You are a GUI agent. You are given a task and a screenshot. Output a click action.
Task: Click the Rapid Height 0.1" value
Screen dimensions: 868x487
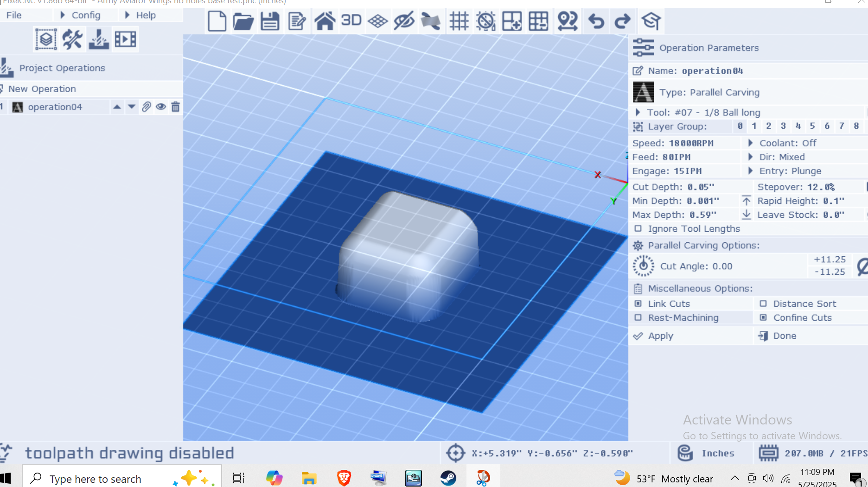tap(834, 201)
